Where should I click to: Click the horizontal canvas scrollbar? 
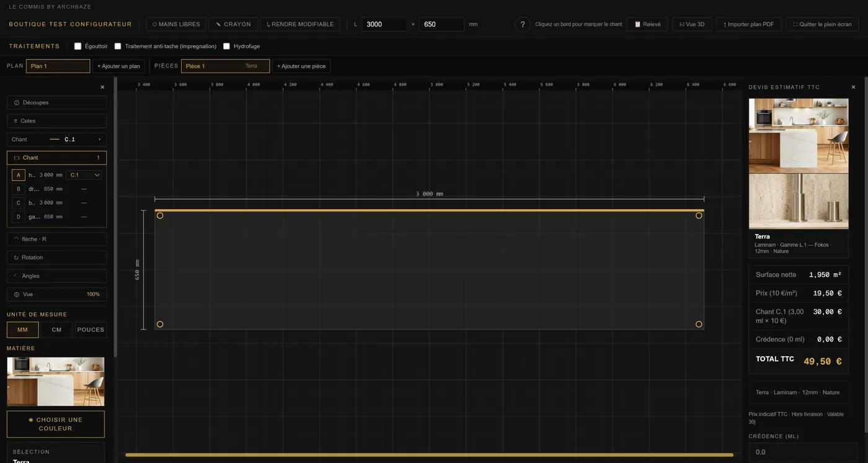coord(428,455)
